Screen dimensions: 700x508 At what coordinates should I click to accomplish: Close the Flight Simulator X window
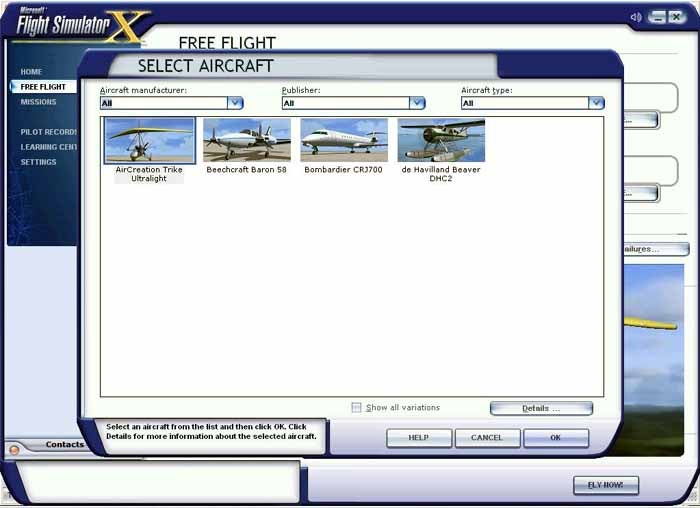pyautogui.click(x=677, y=17)
